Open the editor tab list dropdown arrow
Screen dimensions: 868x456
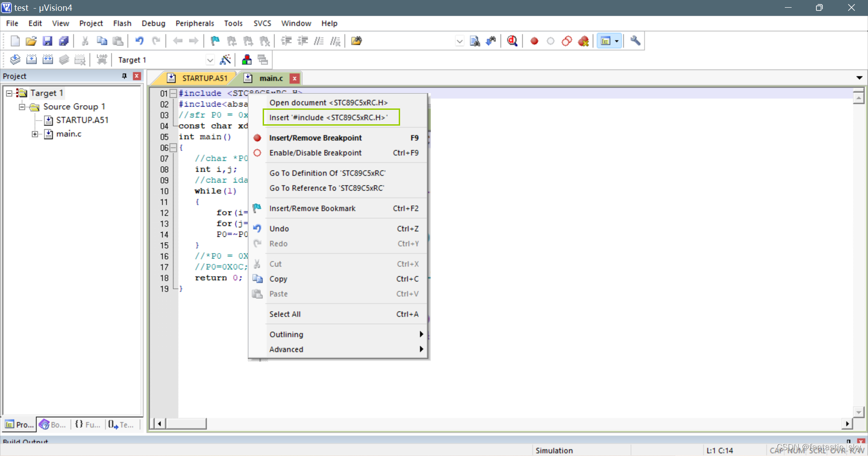tap(859, 78)
